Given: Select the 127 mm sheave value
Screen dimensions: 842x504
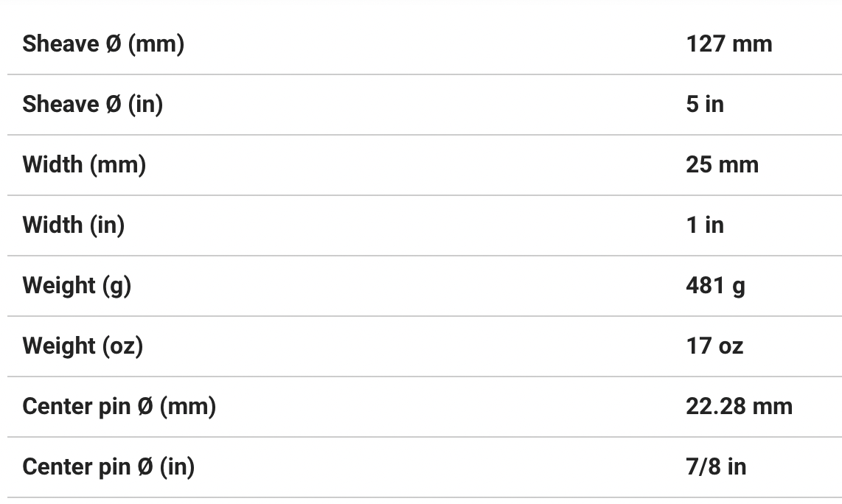Looking at the screenshot, I should click(728, 44).
